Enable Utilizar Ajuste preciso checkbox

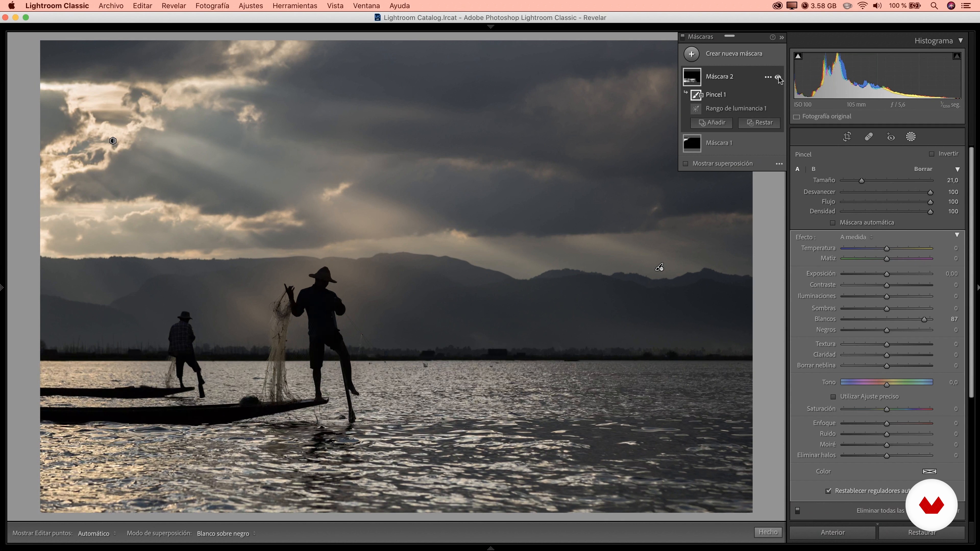click(833, 397)
